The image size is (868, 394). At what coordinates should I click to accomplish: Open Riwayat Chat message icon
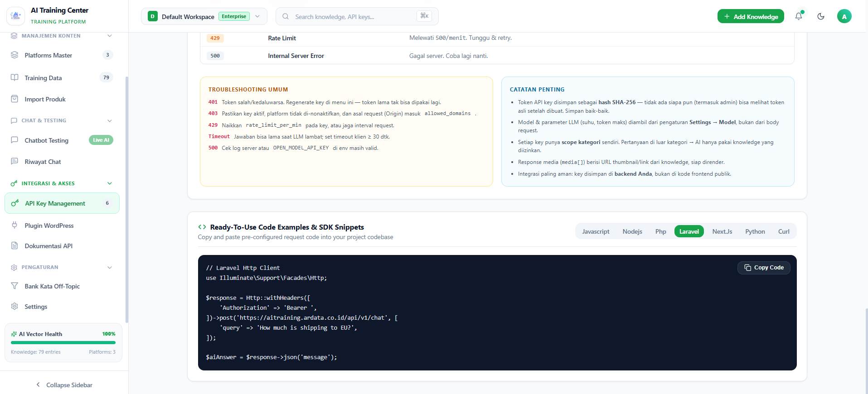15,161
